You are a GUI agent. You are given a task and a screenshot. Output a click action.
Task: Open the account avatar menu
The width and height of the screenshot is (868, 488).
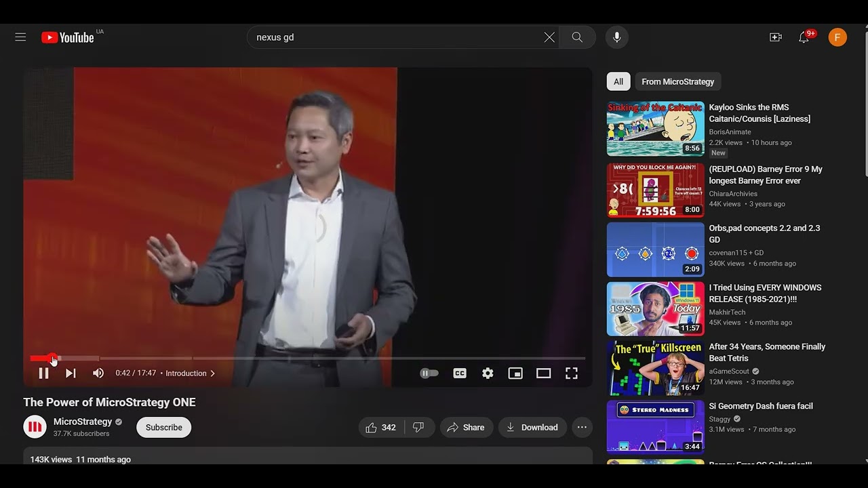coord(837,37)
